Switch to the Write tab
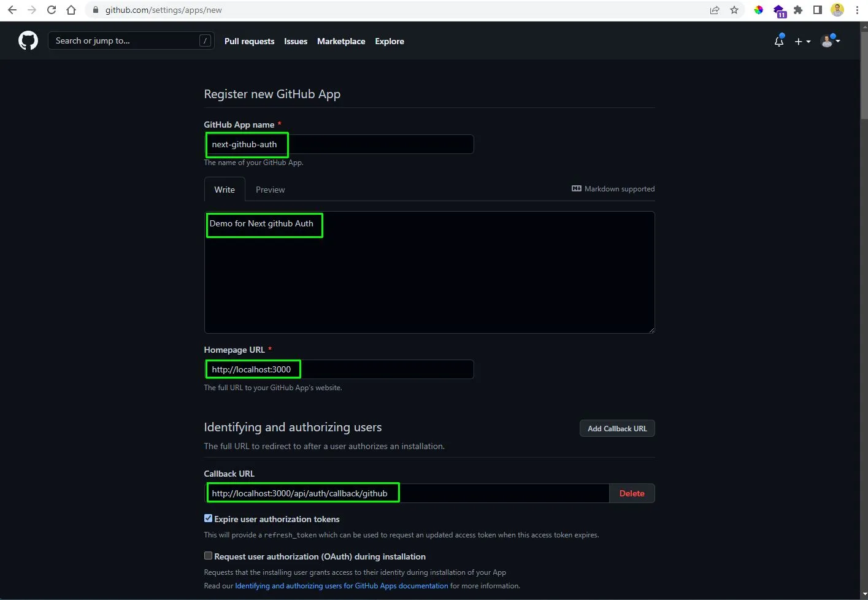Screen dimensions: 868x600 (225, 190)
